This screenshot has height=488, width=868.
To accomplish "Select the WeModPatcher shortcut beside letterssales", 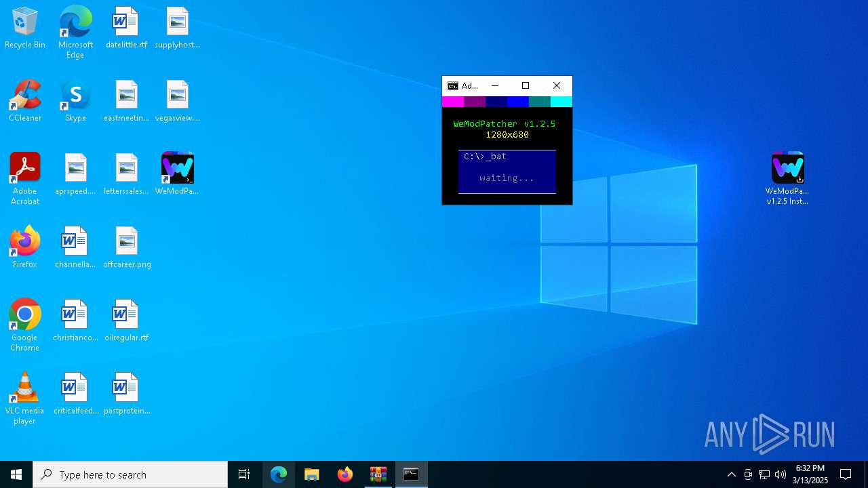I will point(177,175).
